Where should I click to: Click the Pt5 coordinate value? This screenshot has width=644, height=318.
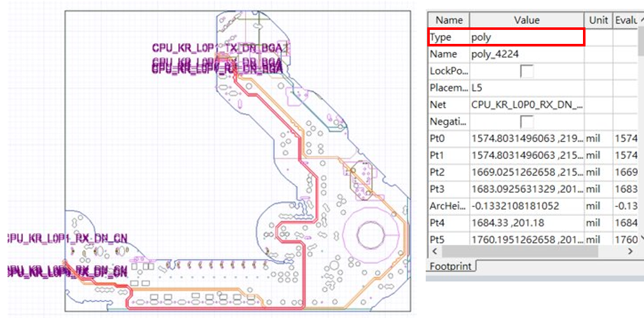click(527, 240)
